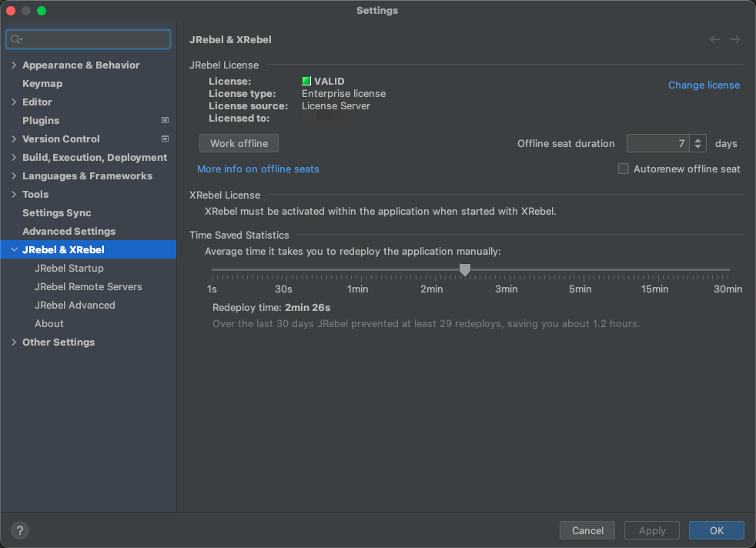Viewport: 756px width, 548px height.
Task: Expand Build, Execution, Deployment section
Action: point(14,157)
